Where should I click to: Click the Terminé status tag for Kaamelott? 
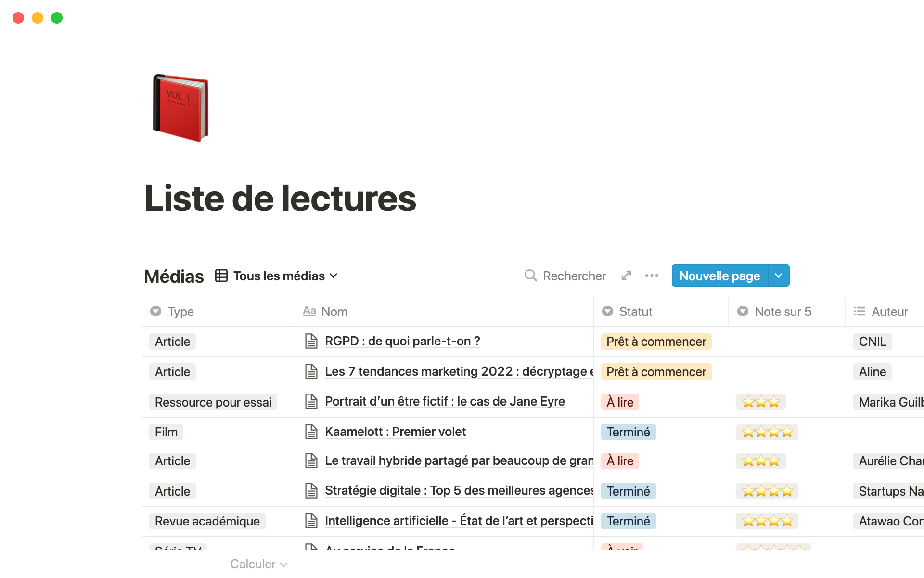pos(628,432)
